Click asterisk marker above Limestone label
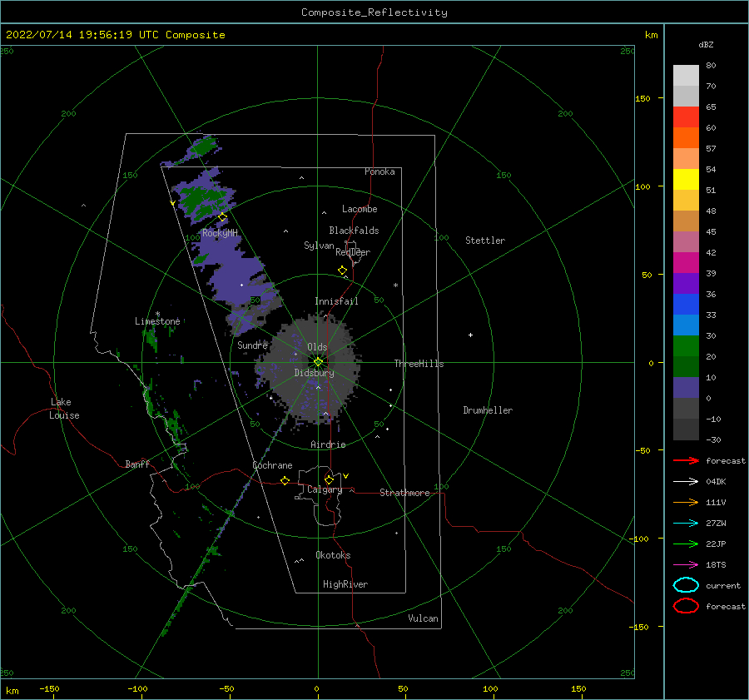 (157, 314)
